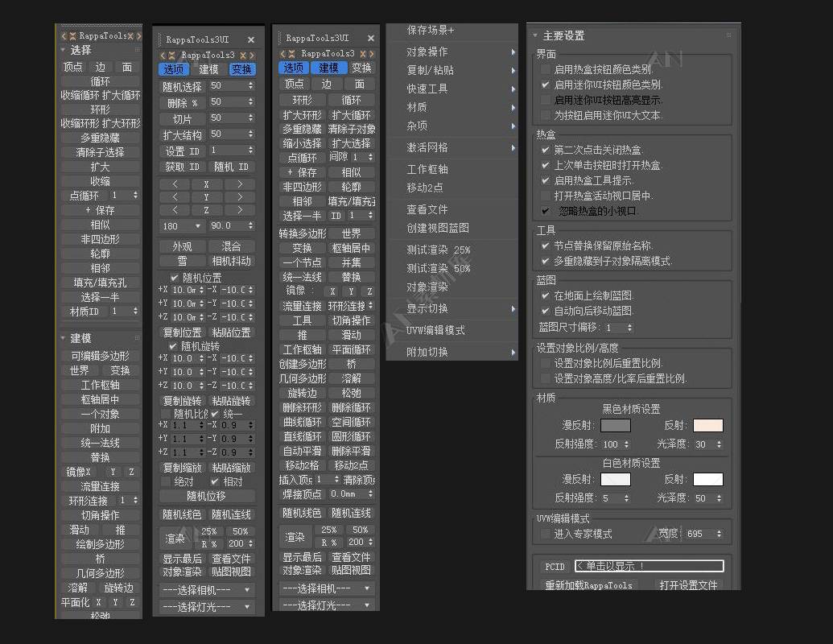Disable 启用热盒工具提示 checkbox

(x=545, y=180)
